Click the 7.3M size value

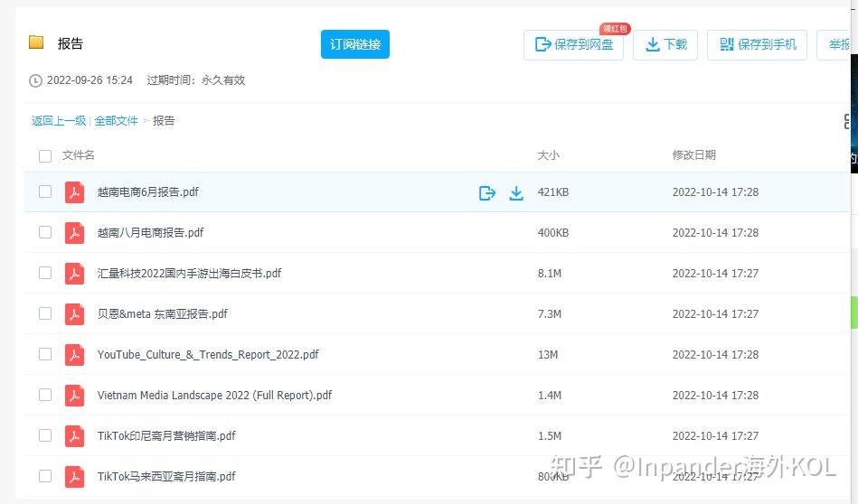pos(550,314)
